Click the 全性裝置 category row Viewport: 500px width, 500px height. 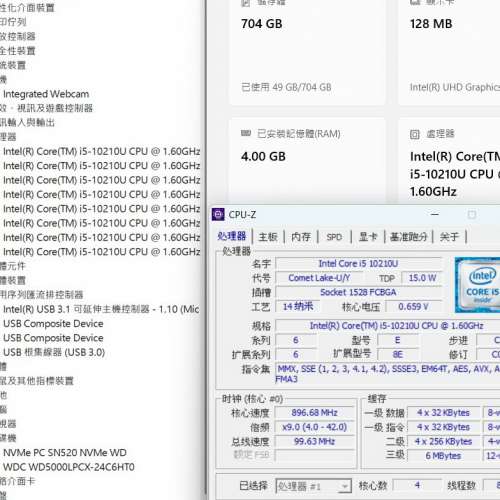tap(18, 51)
